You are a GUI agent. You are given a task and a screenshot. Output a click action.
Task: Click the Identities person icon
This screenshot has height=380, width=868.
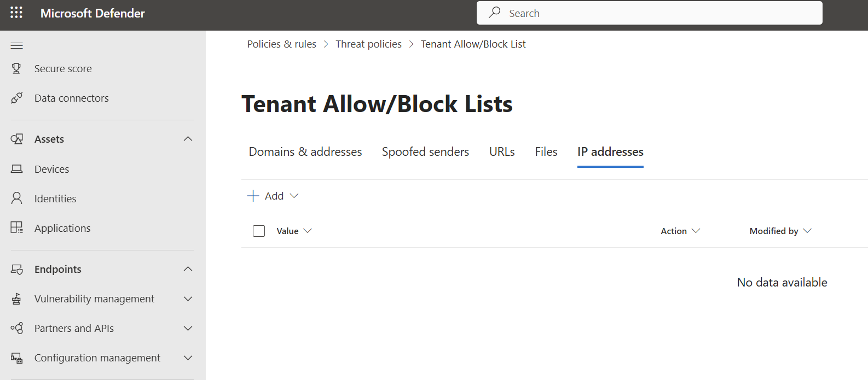17,198
